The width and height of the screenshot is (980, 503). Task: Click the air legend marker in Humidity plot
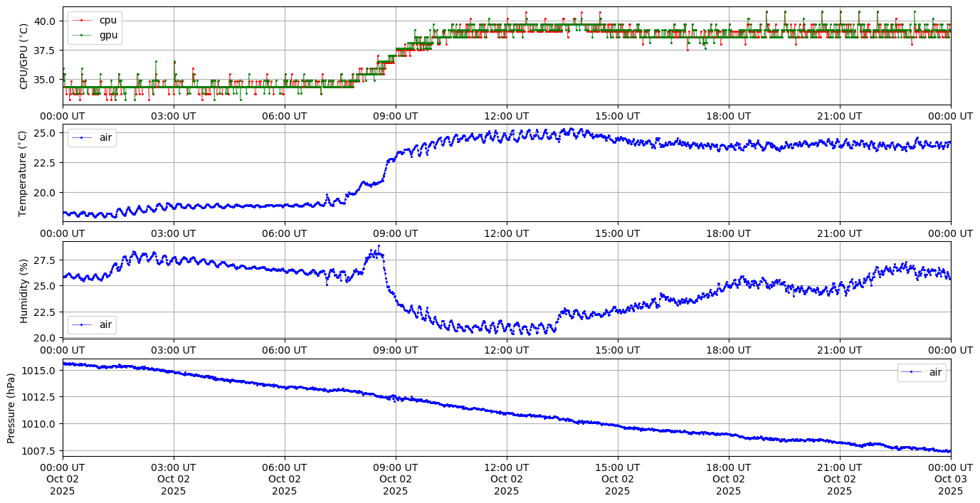click(82, 324)
